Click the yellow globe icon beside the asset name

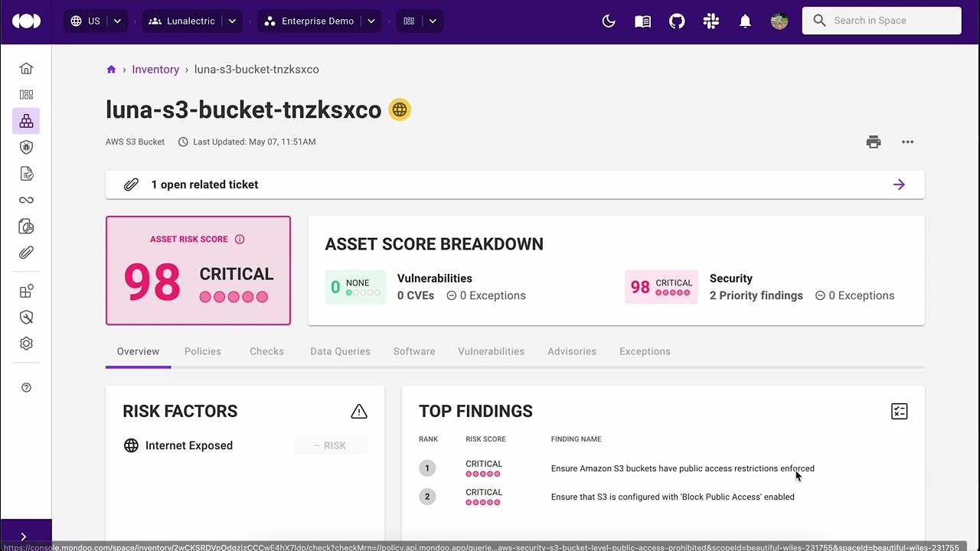pos(400,110)
